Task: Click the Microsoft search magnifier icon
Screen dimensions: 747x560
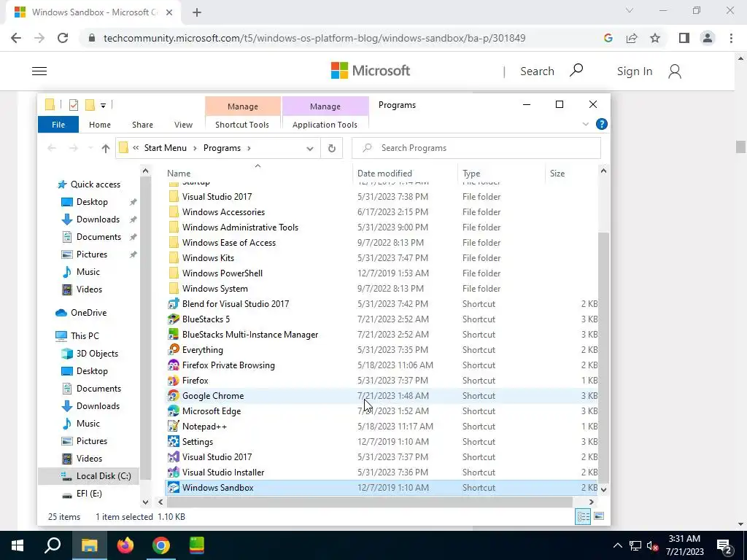Action: [x=576, y=71]
